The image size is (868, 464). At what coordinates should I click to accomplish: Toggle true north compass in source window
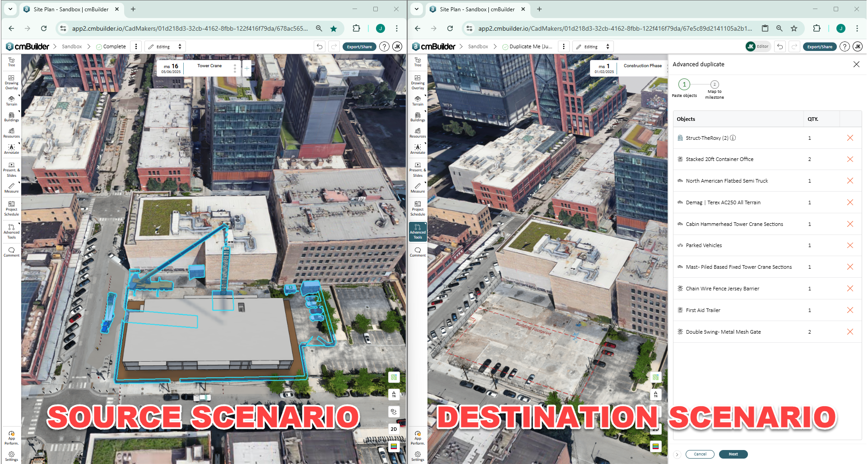[394, 394]
